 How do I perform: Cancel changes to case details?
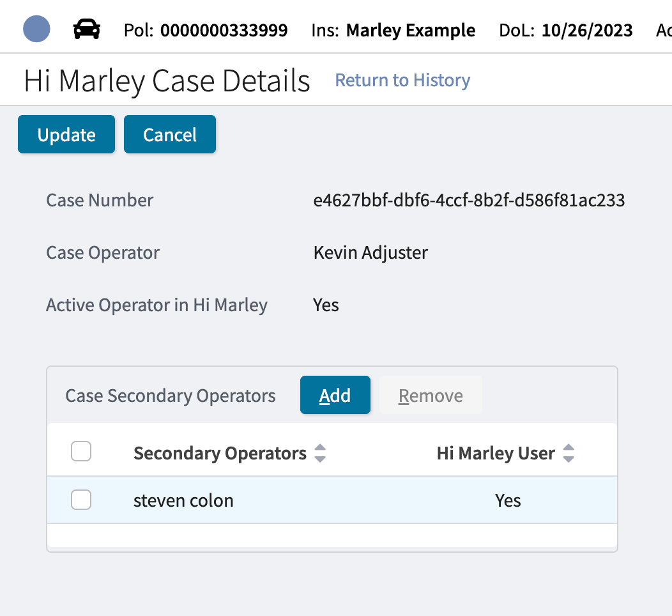[x=169, y=134]
